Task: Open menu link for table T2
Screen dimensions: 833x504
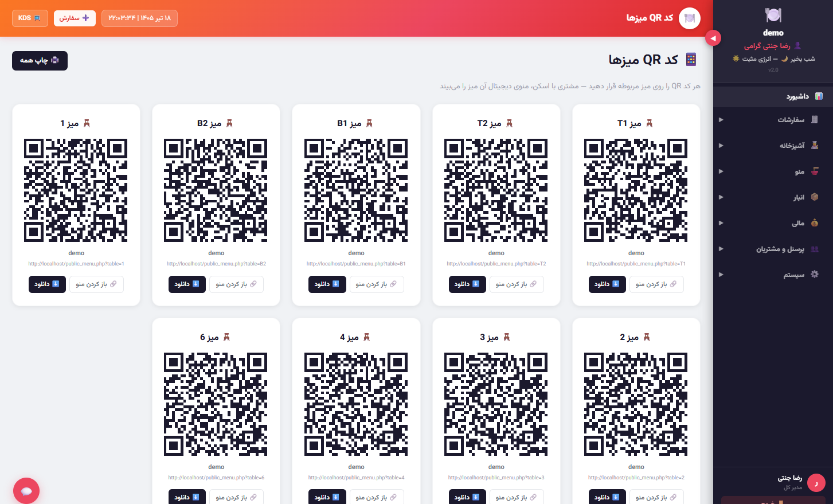Action: (517, 284)
